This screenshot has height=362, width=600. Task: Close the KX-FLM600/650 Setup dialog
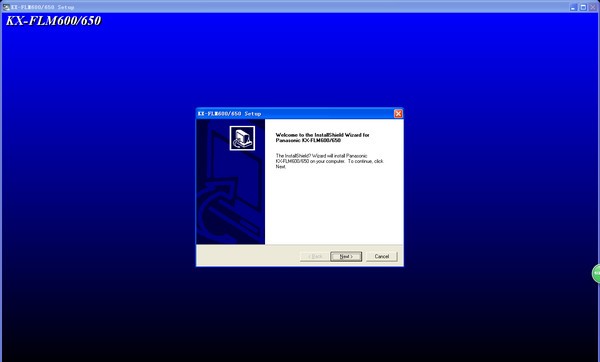(x=398, y=114)
